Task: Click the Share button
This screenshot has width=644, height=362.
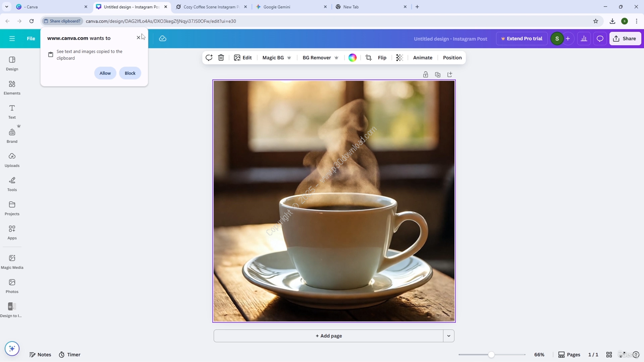Action: point(624,39)
